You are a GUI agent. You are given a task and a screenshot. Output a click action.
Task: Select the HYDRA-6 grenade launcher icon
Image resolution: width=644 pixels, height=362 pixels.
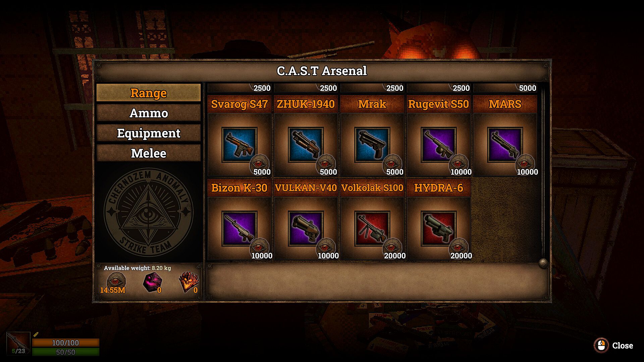click(x=438, y=229)
